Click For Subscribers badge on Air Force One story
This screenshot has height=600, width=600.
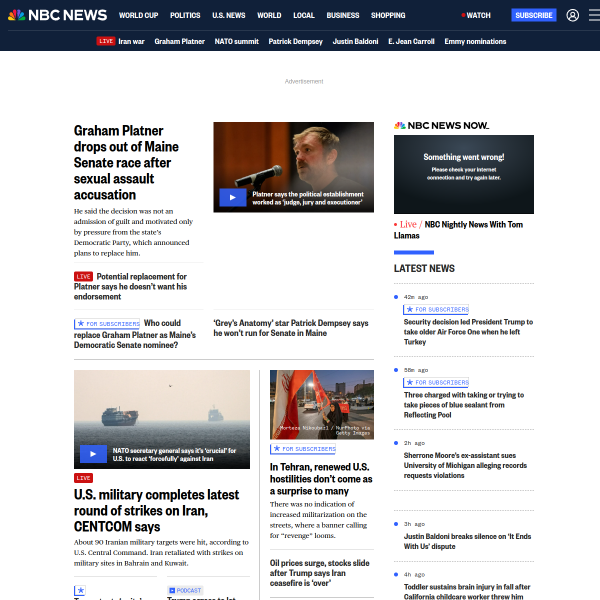click(436, 309)
